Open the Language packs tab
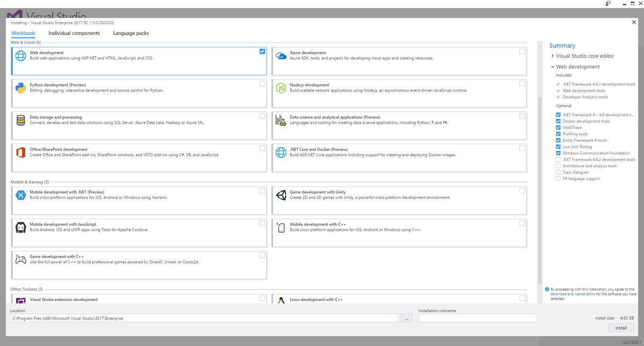This screenshot has height=346, width=644. pyautogui.click(x=131, y=33)
